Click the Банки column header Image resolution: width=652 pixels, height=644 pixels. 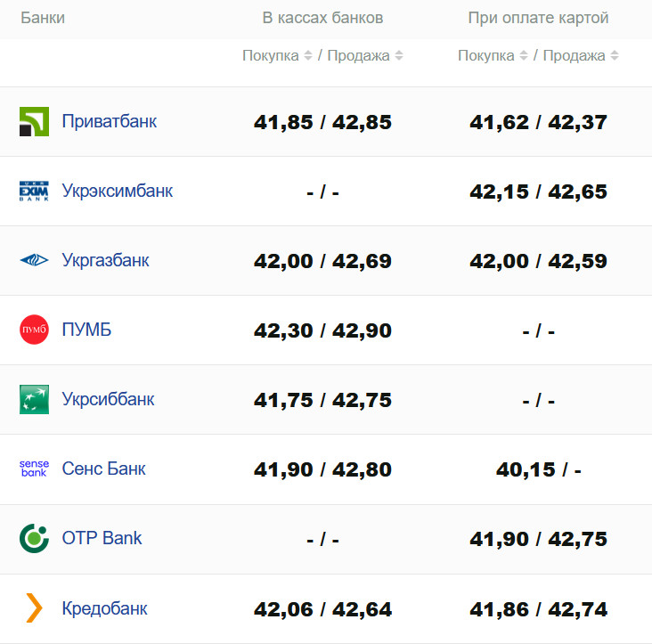pos(42,18)
